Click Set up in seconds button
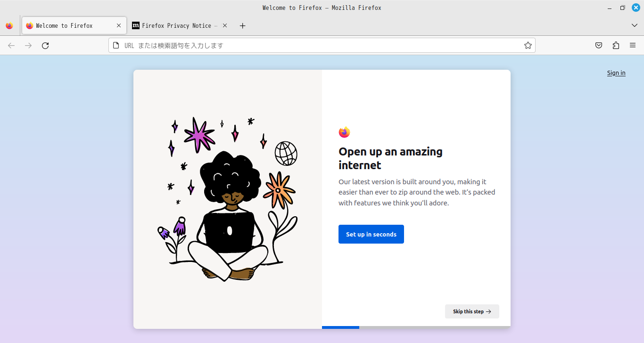The image size is (644, 343). point(371,234)
